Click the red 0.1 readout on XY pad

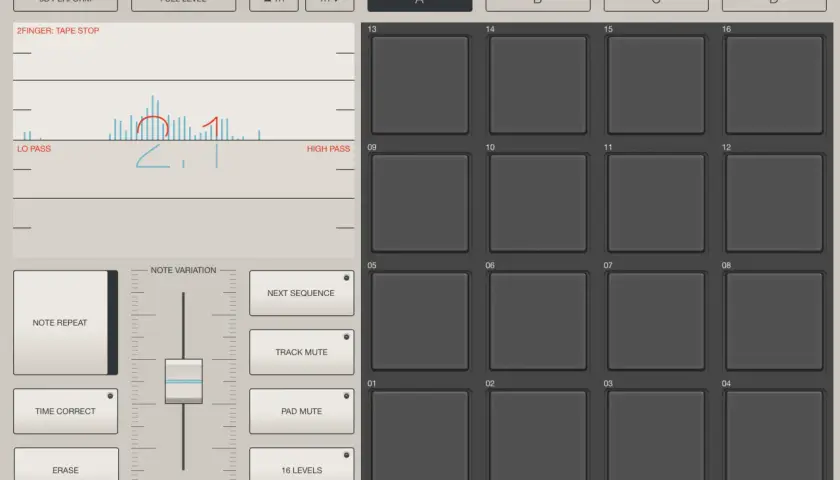177,128
